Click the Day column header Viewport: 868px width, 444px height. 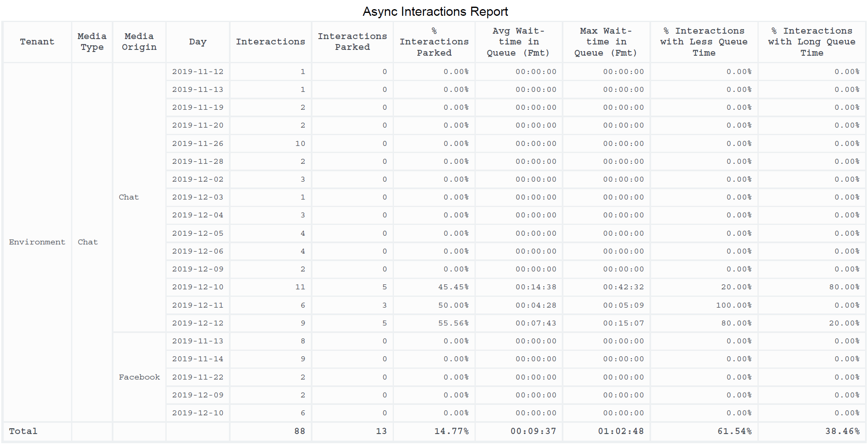198,42
